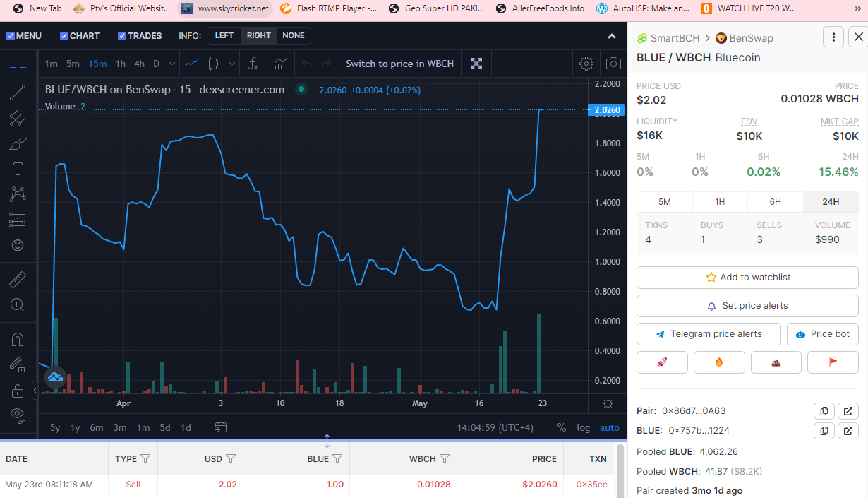Select the brush drawing tool
Screen dimensions: 868x498
18,143
